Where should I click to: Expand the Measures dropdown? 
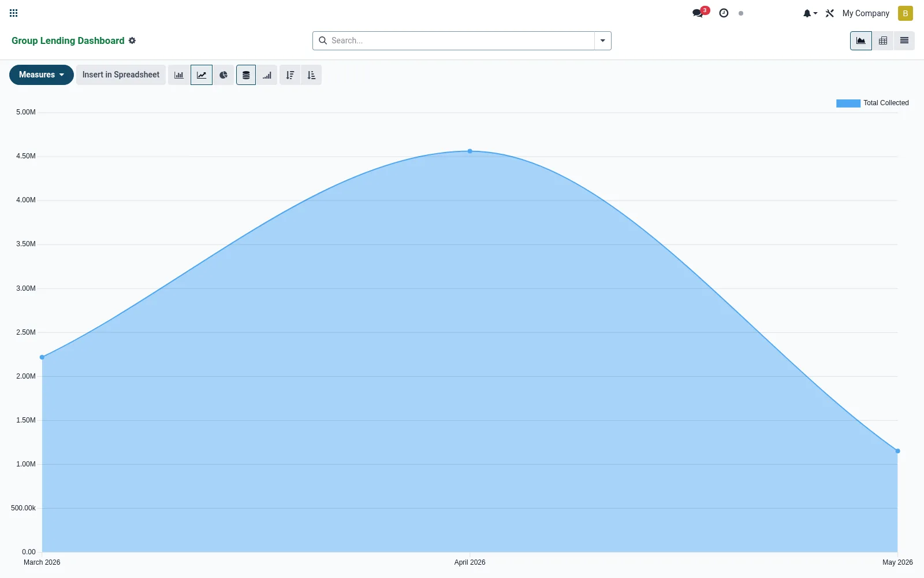[x=42, y=75]
